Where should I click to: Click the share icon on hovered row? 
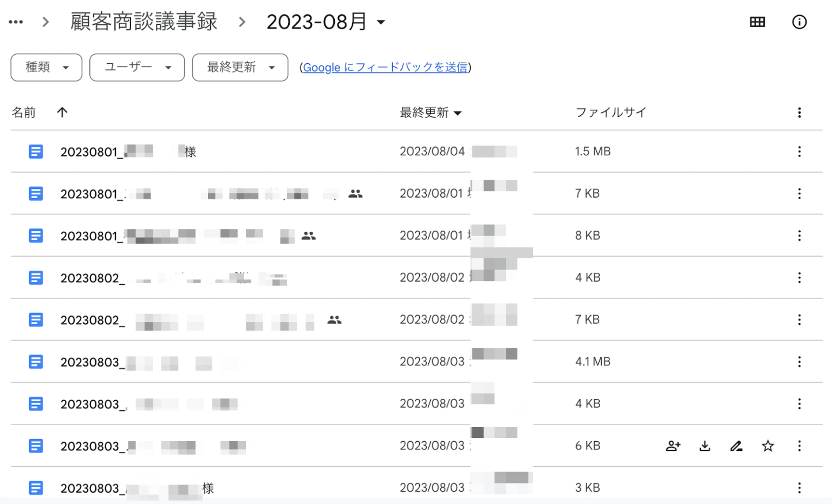tap(673, 446)
